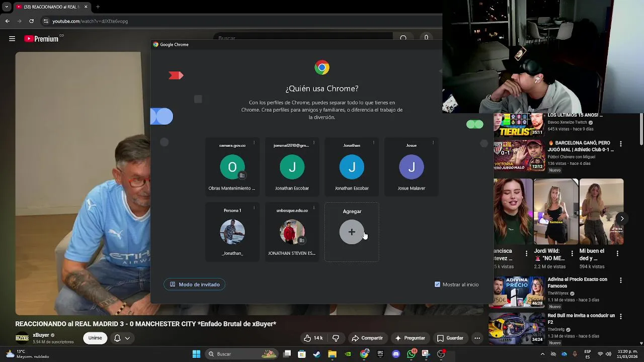The width and height of the screenshot is (644, 362).
Task: Reload the page in Chrome
Action: click(x=31, y=21)
